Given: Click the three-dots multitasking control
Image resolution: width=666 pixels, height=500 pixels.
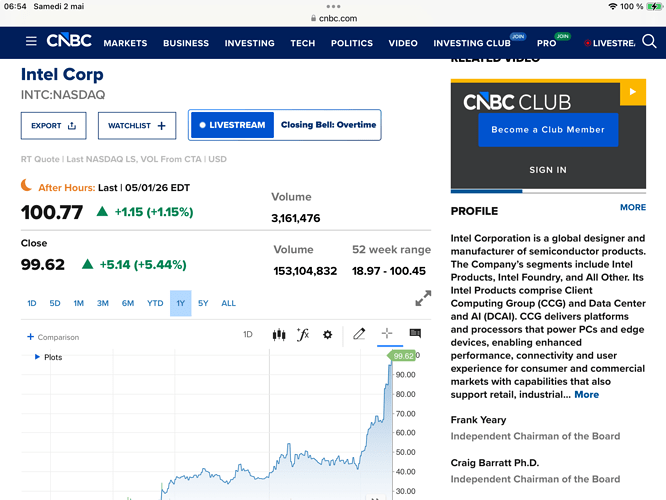Looking at the screenshot, I should click(x=333, y=6).
